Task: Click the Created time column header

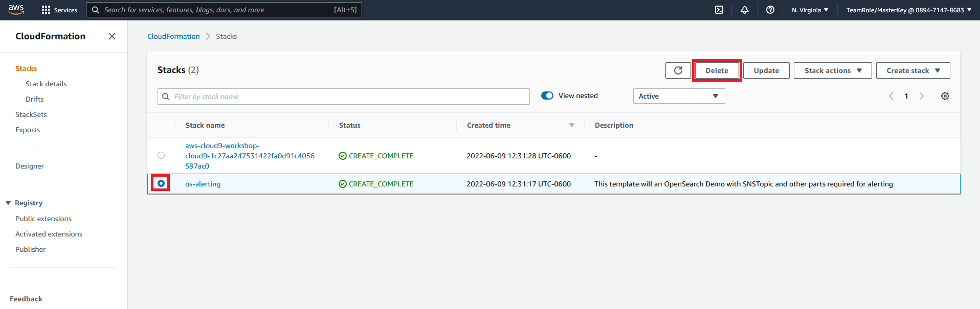Action: tap(488, 125)
